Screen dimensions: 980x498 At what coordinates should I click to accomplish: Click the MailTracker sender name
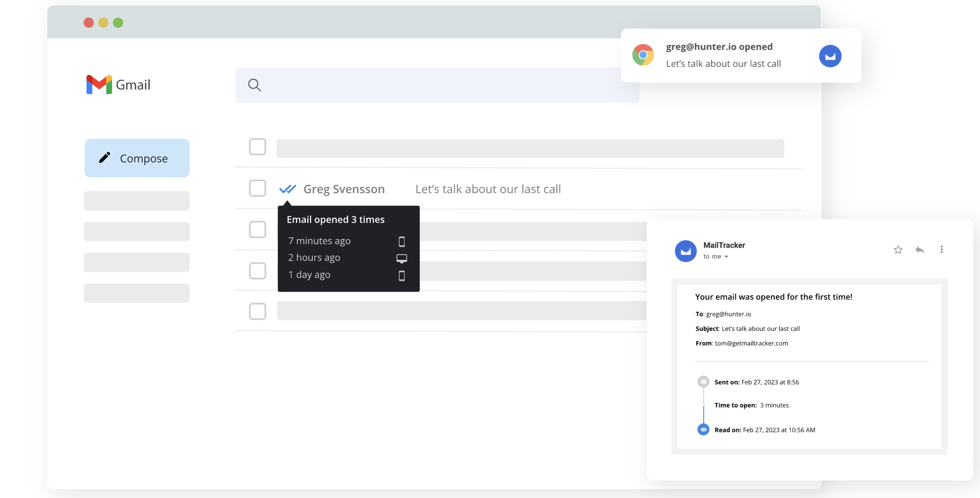(x=724, y=245)
